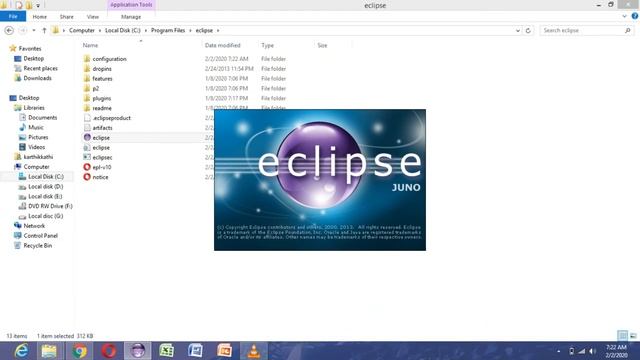Sort files by Name column
Screen dimensions: 640x360
[x=90, y=45]
